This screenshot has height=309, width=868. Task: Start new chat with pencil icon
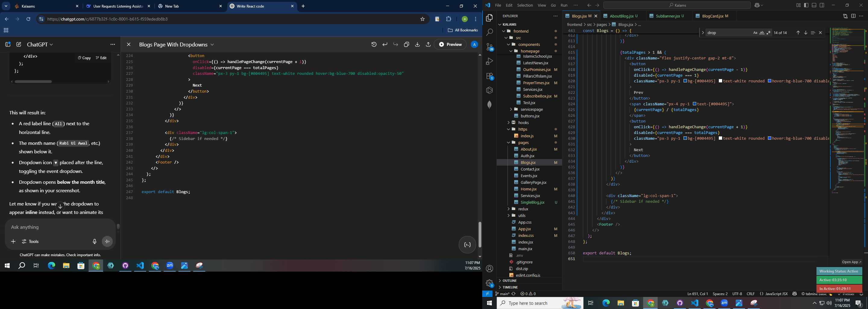point(19,45)
